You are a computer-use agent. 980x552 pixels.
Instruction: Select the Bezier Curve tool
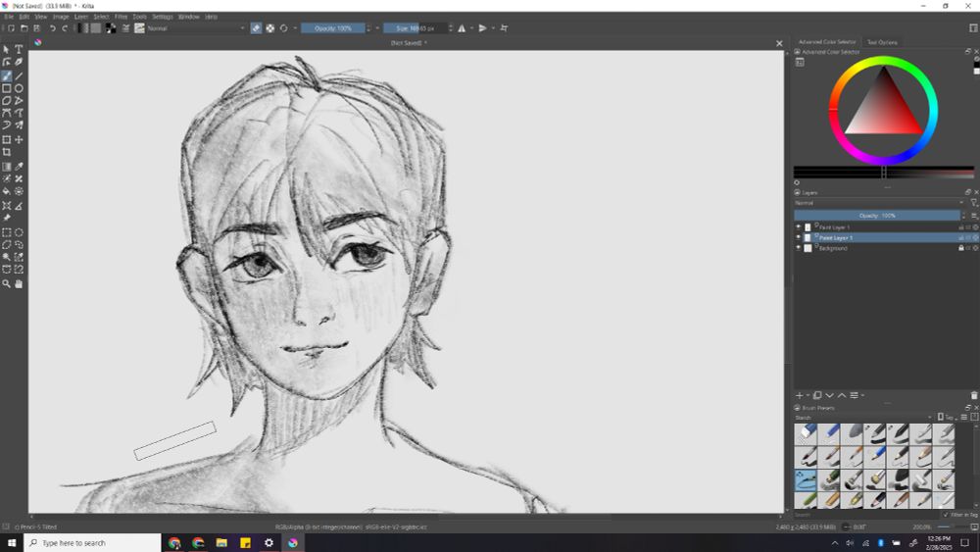tap(6, 113)
